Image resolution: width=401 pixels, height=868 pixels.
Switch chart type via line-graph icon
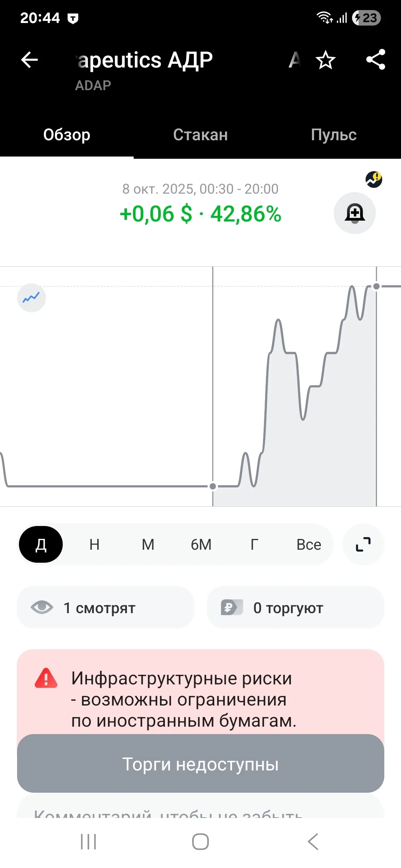tap(32, 298)
